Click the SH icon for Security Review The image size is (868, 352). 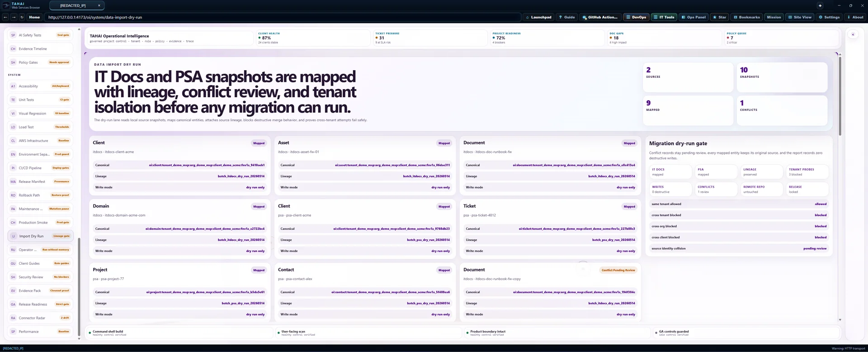(x=13, y=277)
